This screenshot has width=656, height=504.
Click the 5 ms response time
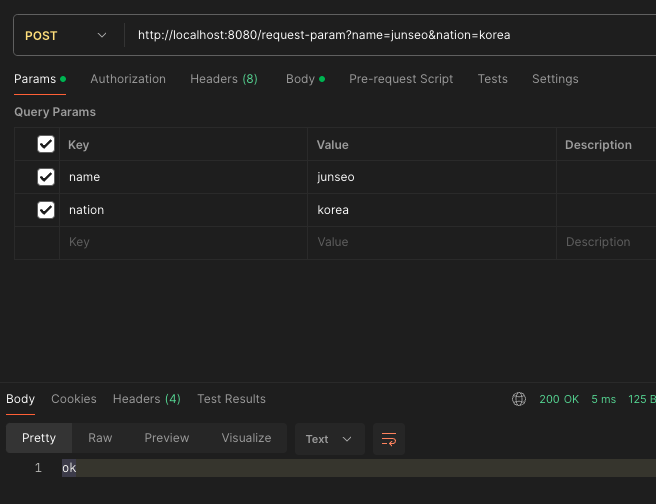point(603,399)
